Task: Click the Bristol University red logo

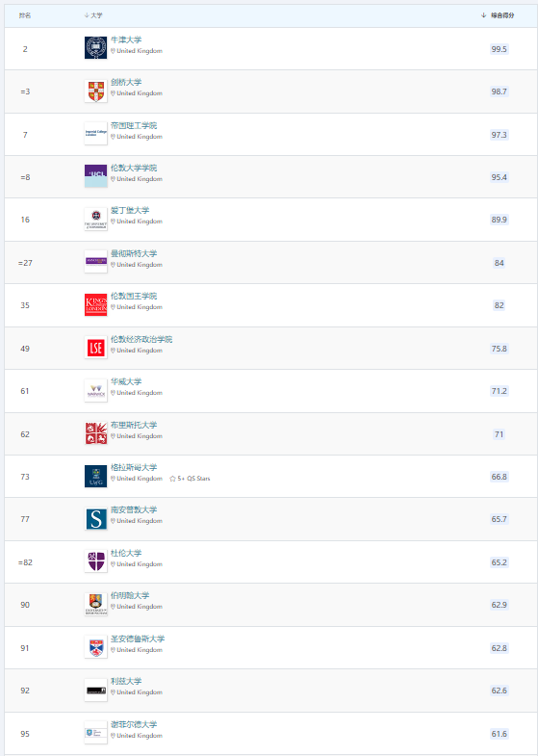Action: coord(96,433)
